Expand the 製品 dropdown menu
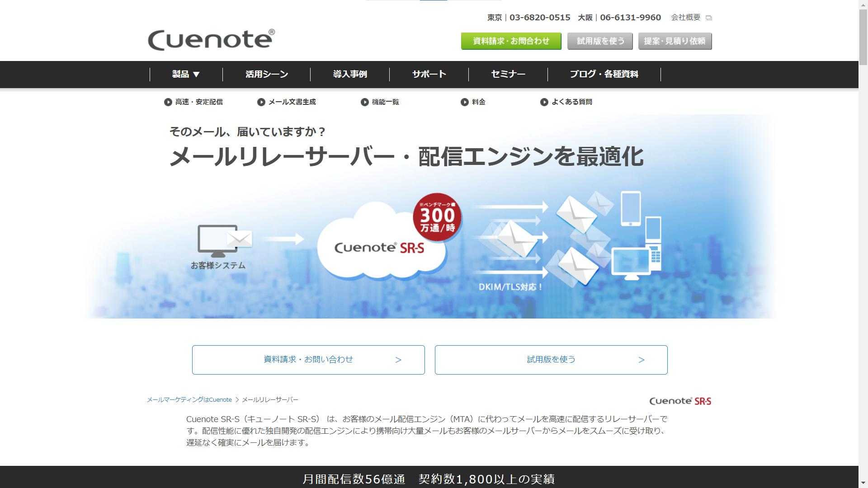Screen dimensions: 868x488 [x=186, y=74]
